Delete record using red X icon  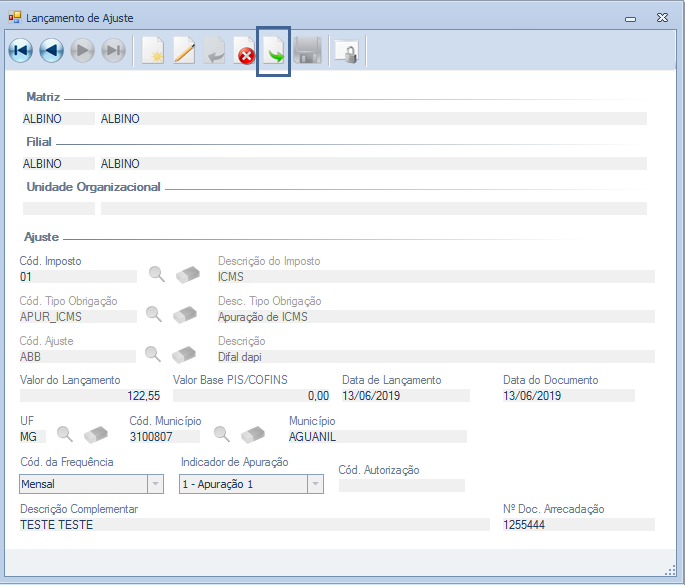pos(245,52)
